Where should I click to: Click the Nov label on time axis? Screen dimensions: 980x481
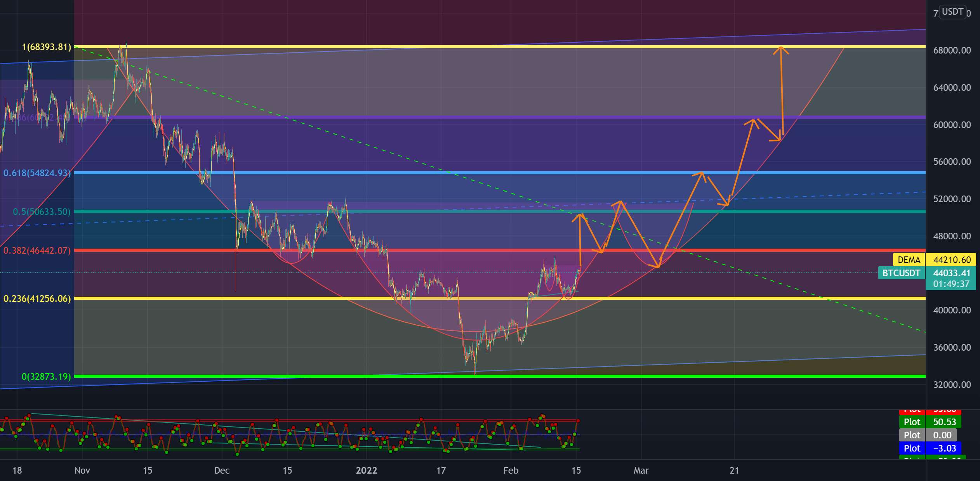[x=82, y=471]
